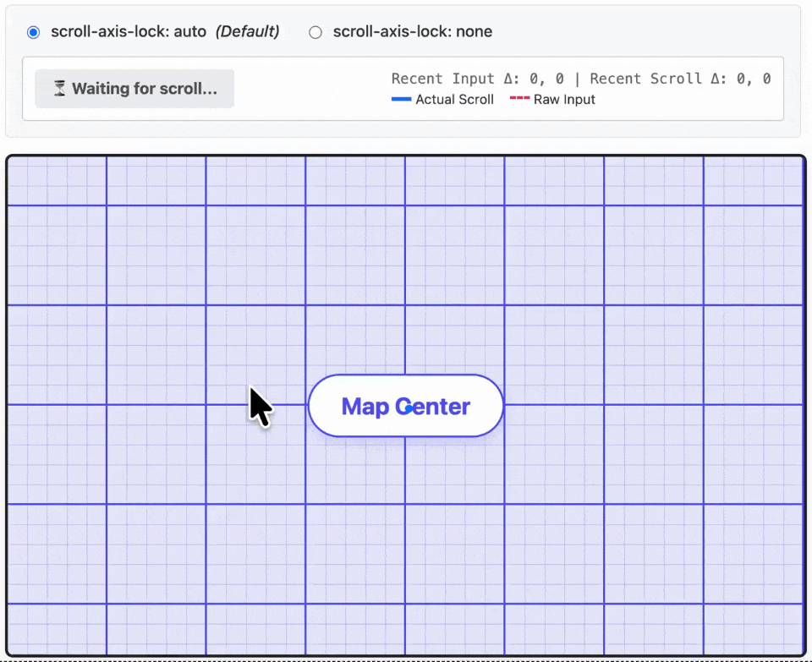Click the "Raw Input" legend label
Image resolution: width=812 pixels, height=662 pixels.
coord(564,100)
